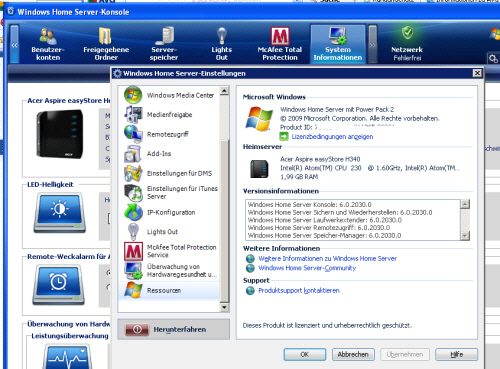
Task: Click the LED-Helligkeit brightness icon
Action: (59, 212)
